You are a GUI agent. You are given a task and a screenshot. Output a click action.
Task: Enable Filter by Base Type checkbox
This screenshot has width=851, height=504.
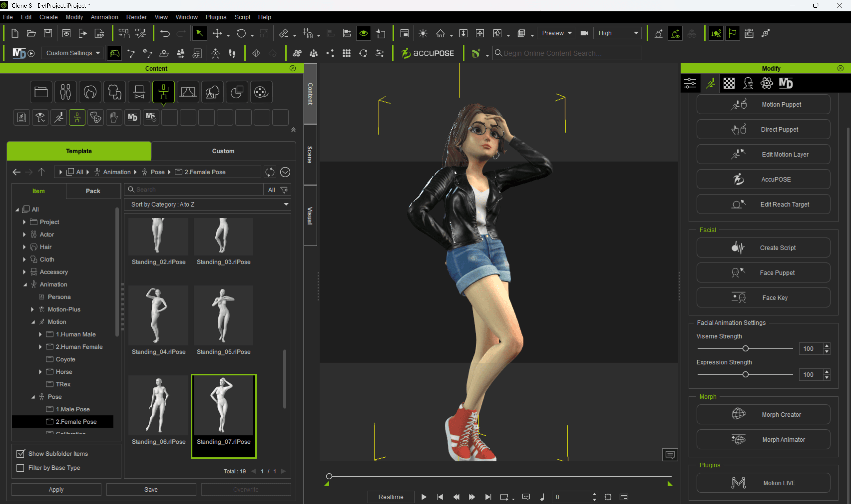coord(20,468)
